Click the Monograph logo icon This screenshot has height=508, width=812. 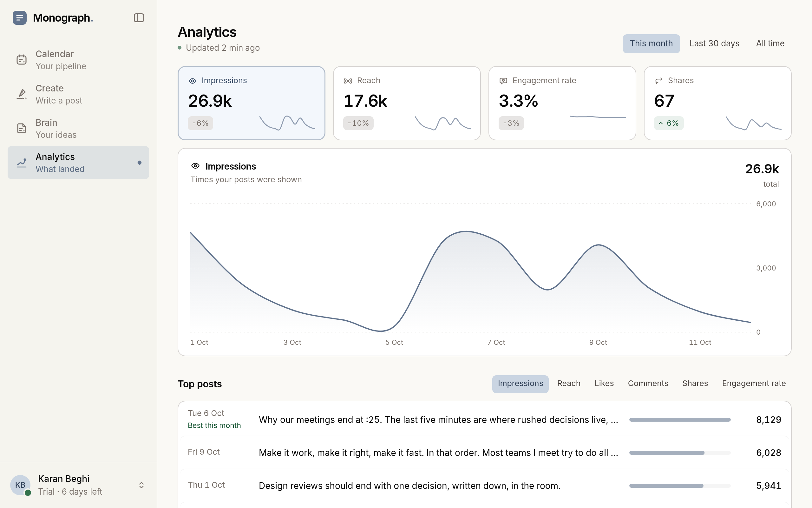pos(19,18)
